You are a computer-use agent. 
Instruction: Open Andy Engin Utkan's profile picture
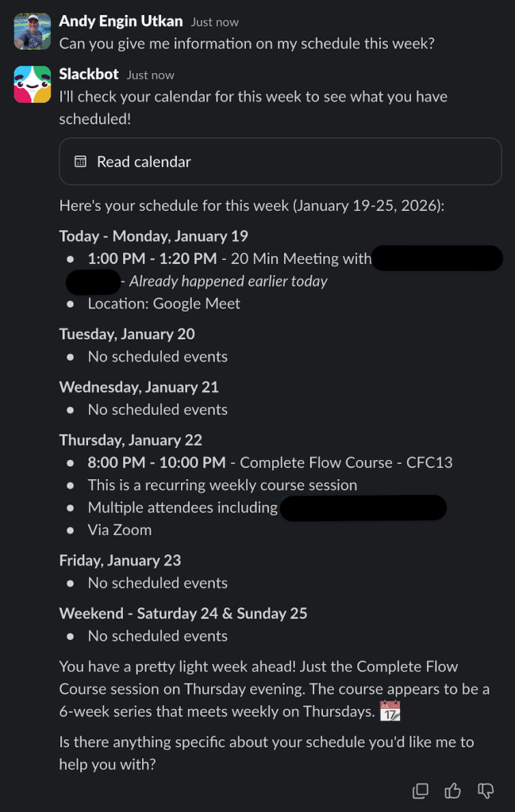tap(32, 31)
